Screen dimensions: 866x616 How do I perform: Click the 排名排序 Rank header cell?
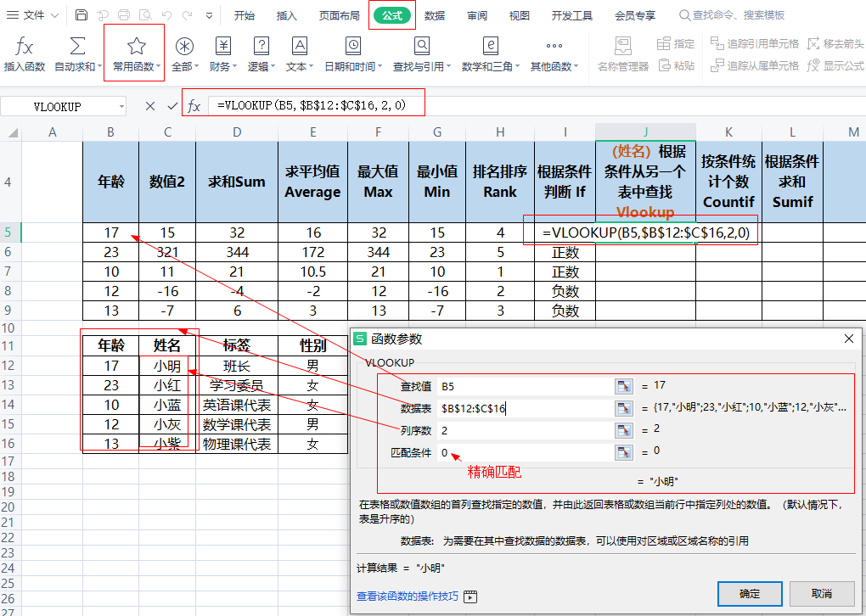coord(500,182)
